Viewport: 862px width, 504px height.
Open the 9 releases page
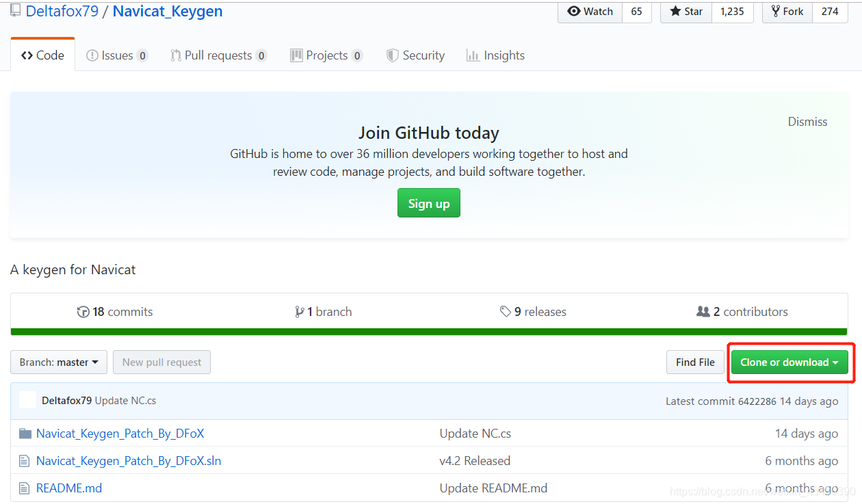(x=533, y=312)
